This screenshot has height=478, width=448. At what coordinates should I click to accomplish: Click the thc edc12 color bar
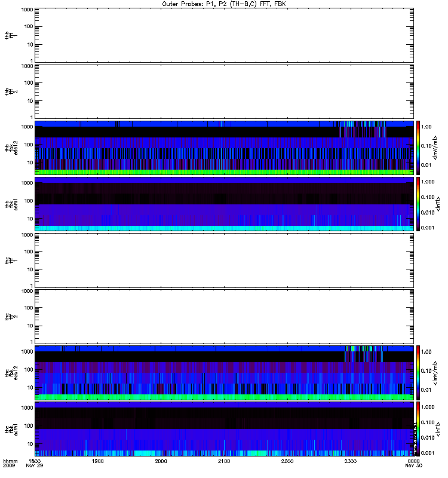click(418, 372)
